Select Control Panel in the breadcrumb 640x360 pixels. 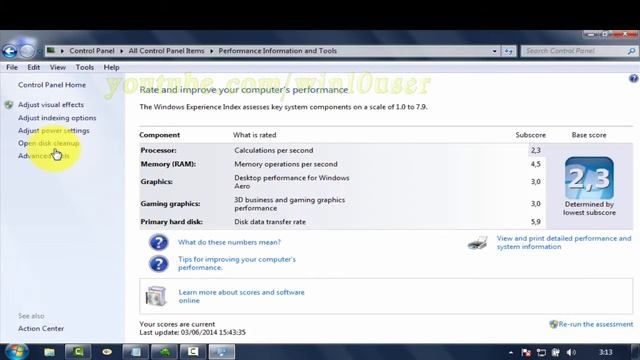tap(92, 51)
